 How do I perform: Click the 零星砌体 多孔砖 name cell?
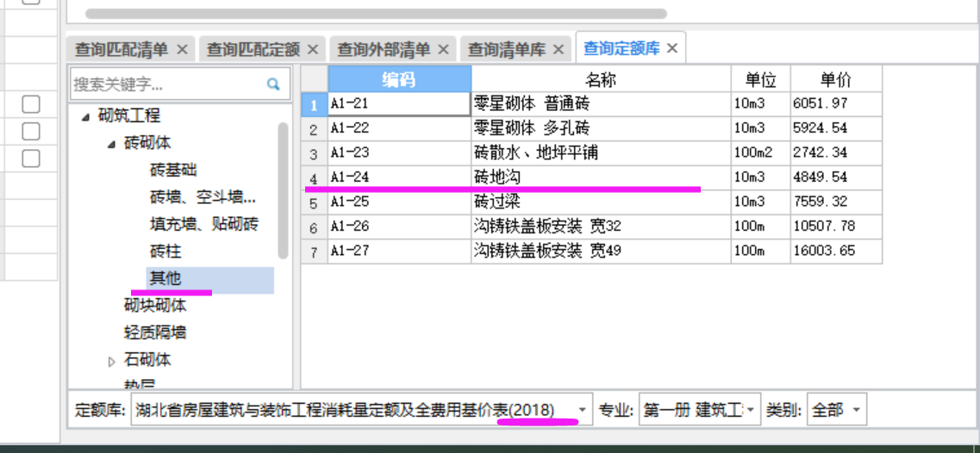[602, 128]
